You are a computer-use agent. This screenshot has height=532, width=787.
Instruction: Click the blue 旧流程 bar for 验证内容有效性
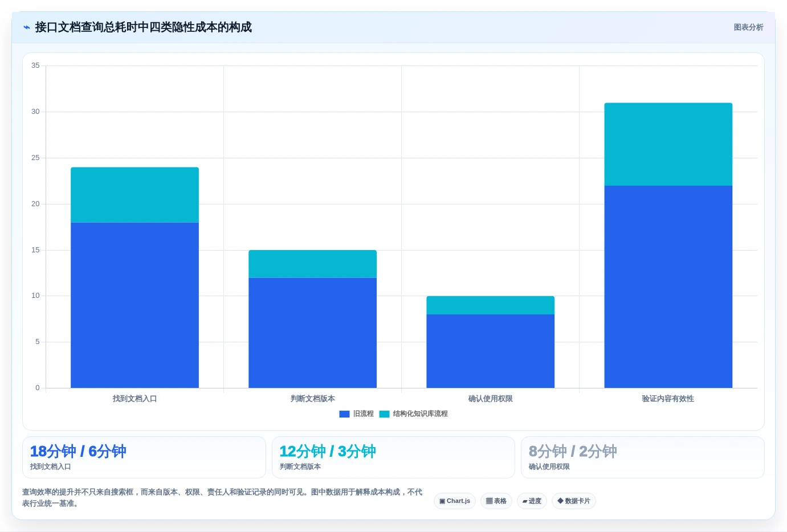point(668,287)
